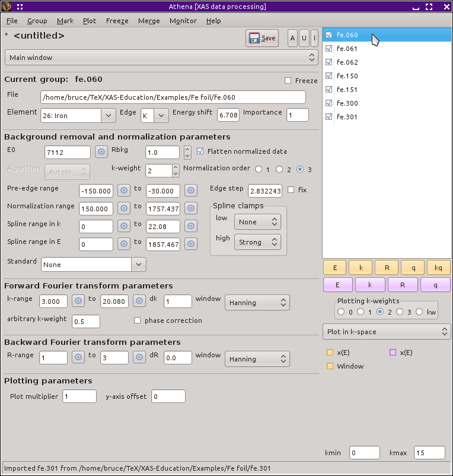Image resolution: width=453 pixels, height=476 pixels.
Task: Click the four-dot window menu icon in title bar
Action: (x=20, y=7)
